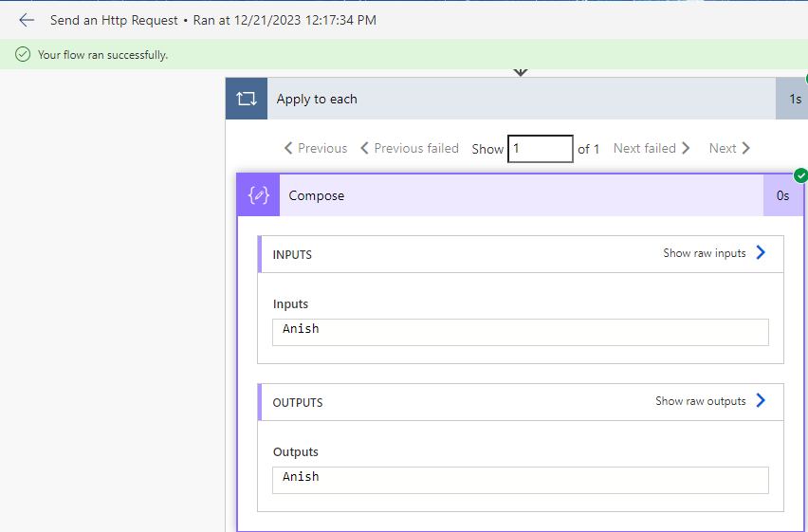This screenshot has height=532, width=808.
Task: Click the Next chevron arrow
Action: pyautogui.click(x=745, y=149)
